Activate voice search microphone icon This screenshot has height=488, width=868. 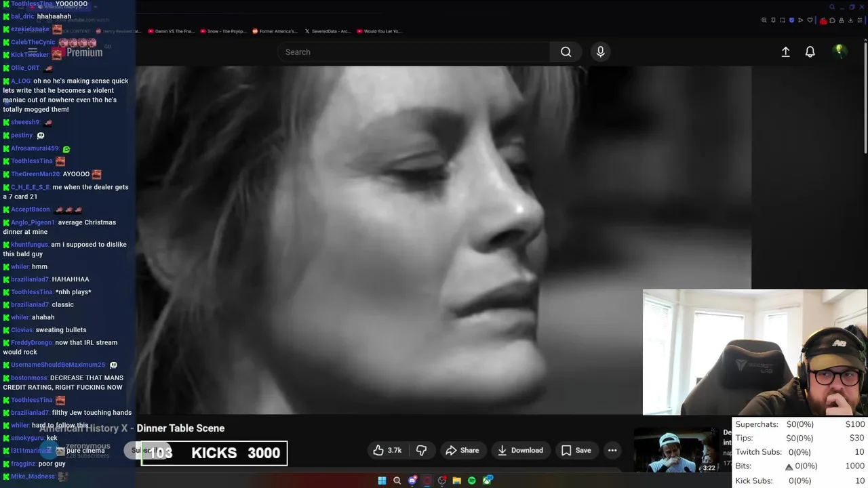pos(600,52)
